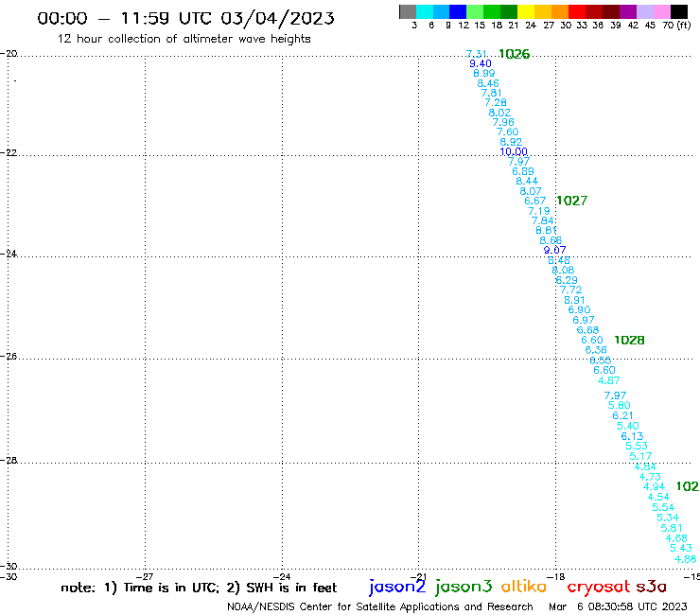Click the 6.67 value beside 1027
Screen dimensions: 700x615
(534, 201)
